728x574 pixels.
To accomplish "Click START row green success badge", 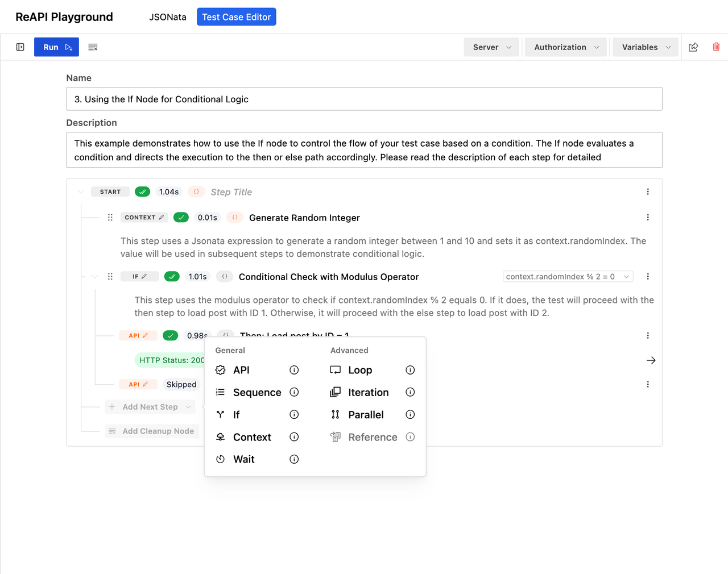I will tap(143, 192).
